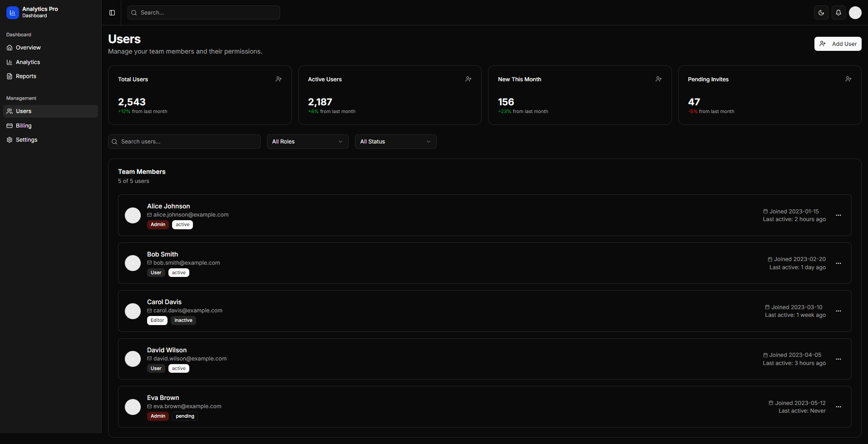This screenshot has height=444, width=868.
Task: Click the add-user icon on Pending Invites card
Action: tap(848, 79)
